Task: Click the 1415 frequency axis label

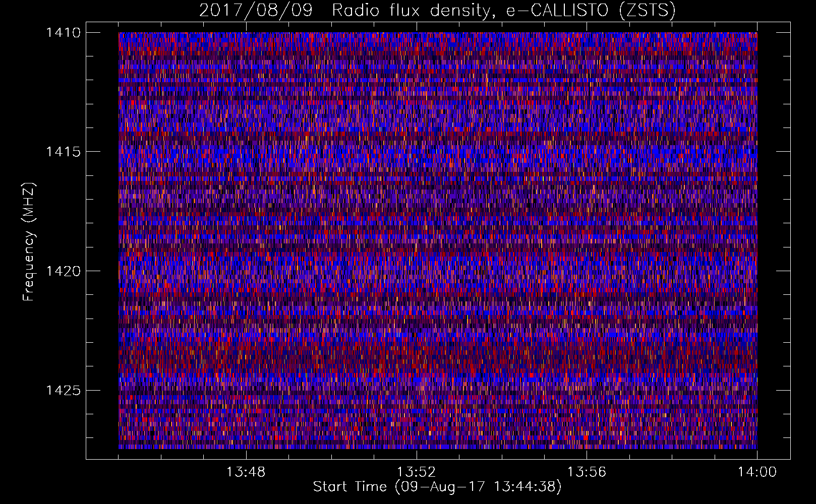Action: tap(63, 152)
